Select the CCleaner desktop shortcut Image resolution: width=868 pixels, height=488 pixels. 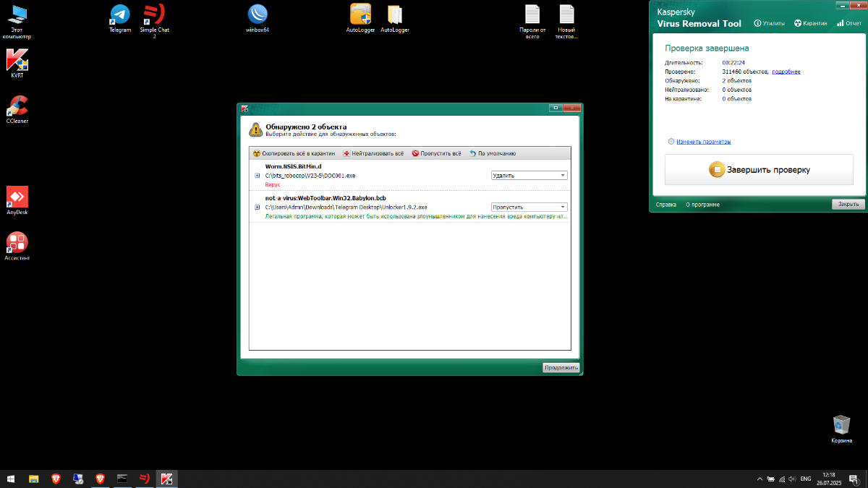(17, 110)
